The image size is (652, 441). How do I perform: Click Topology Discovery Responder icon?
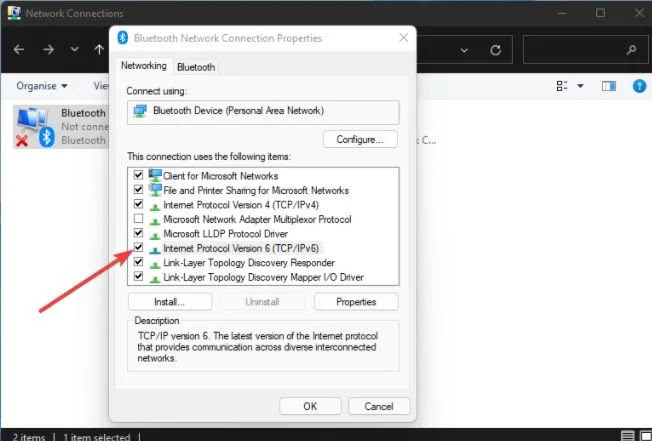[x=155, y=264]
